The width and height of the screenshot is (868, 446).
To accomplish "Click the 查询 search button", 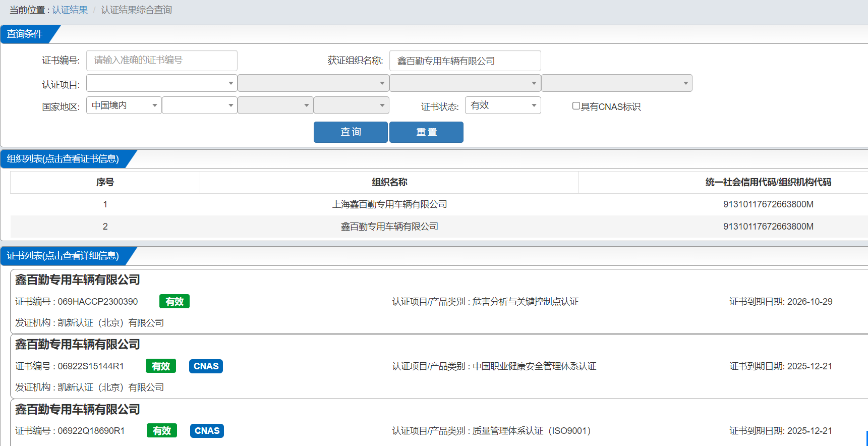I will point(351,132).
